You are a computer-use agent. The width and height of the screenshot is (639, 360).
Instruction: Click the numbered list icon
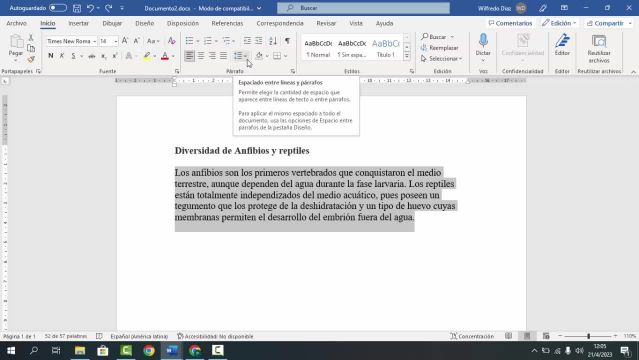[x=208, y=41]
